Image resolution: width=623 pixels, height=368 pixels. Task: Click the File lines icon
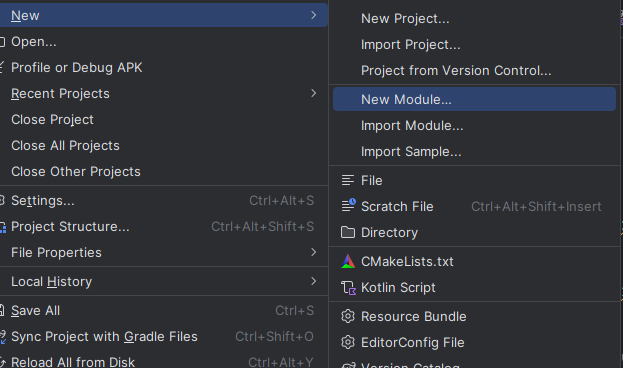[348, 180]
